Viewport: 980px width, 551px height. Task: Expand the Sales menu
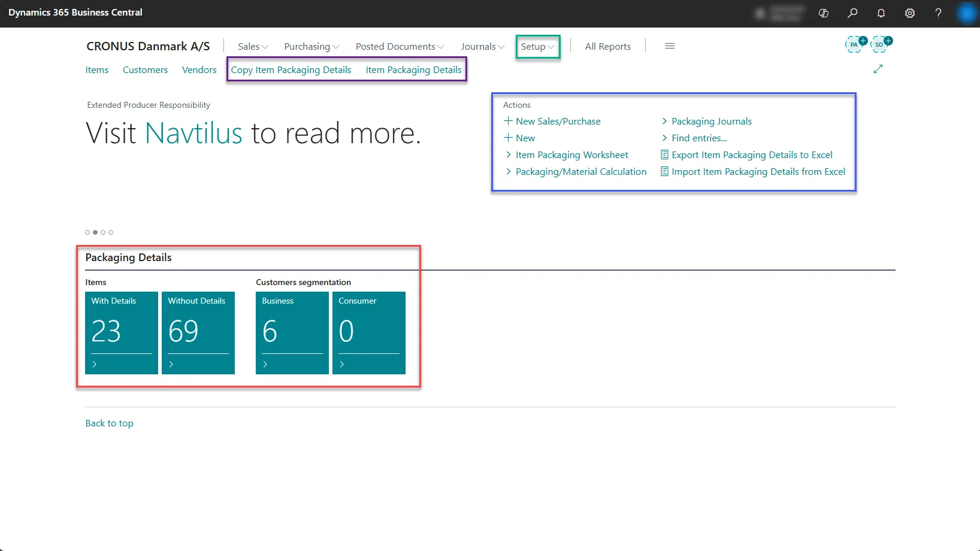[x=253, y=46]
